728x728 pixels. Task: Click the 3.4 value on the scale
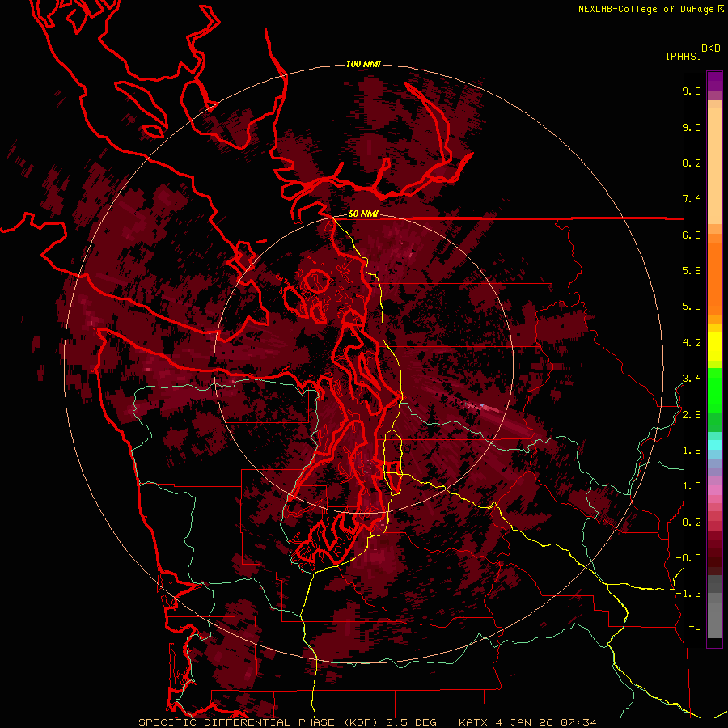pos(692,379)
